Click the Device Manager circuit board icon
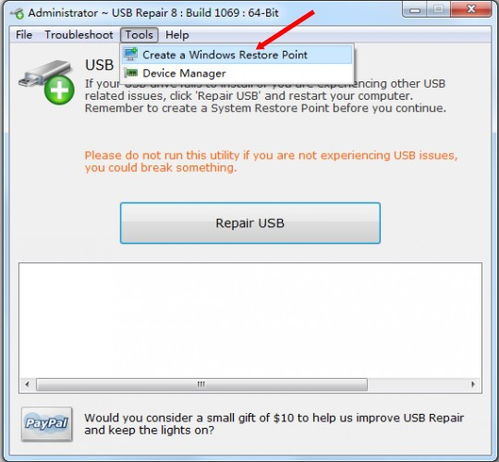Viewport: 499px width, 462px height. point(131,73)
